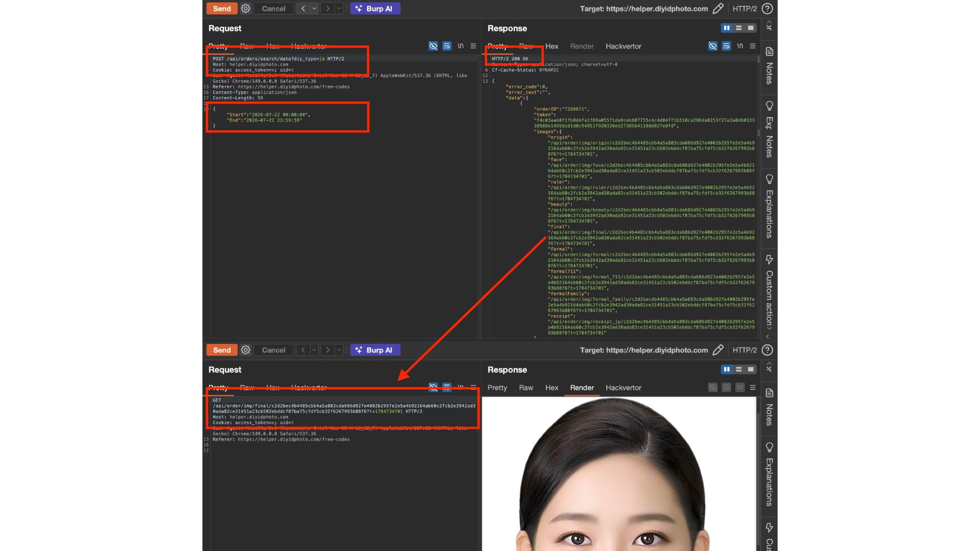Expand forward-history dropdown in lower panel

pyautogui.click(x=339, y=350)
